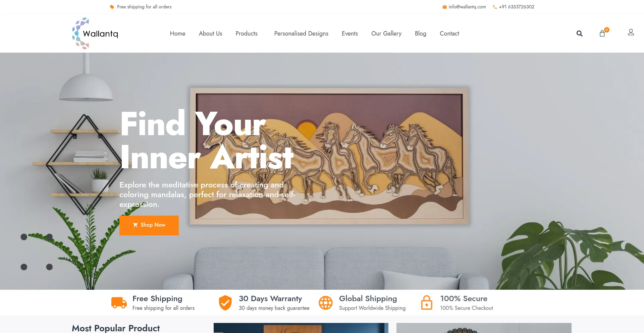Open the About Us page
644x333 pixels.
pyautogui.click(x=210, y=34)
